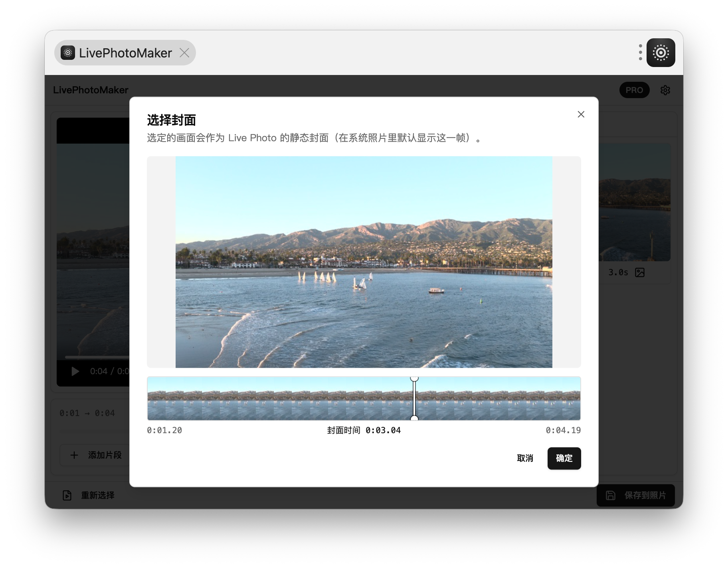
Task: Click the image icon next to 3.0s
Action: pos(640,272)
